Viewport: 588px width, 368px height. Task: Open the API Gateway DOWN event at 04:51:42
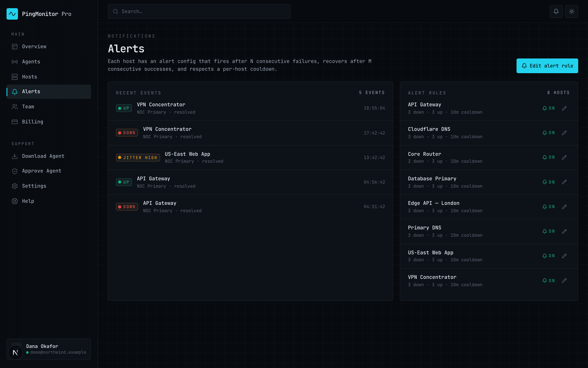coord(251,207)
